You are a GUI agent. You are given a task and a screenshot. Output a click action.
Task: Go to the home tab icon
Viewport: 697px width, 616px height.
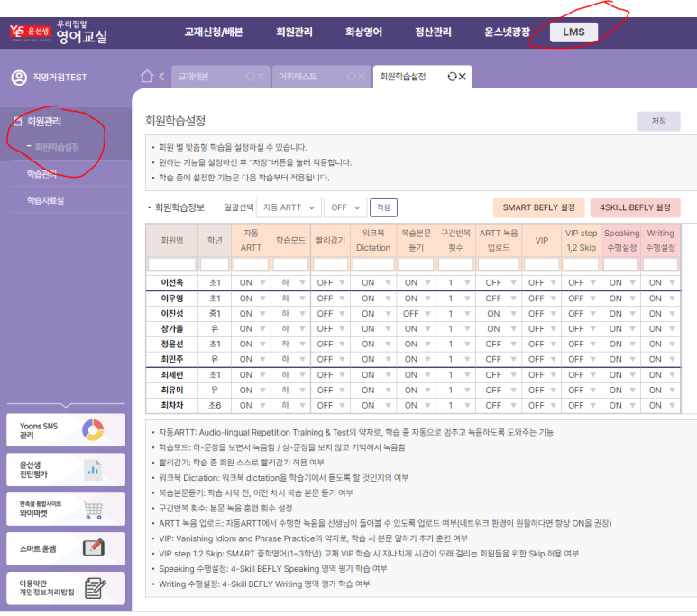(147, 77)
